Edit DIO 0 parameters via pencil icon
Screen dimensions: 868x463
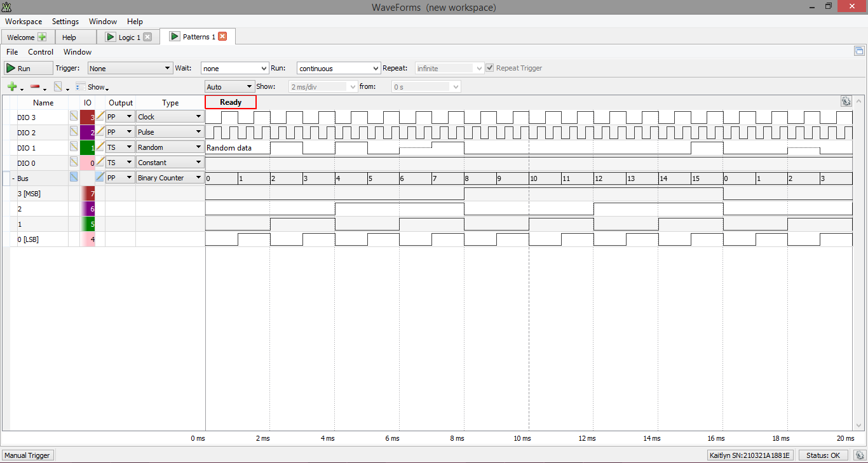100,163
